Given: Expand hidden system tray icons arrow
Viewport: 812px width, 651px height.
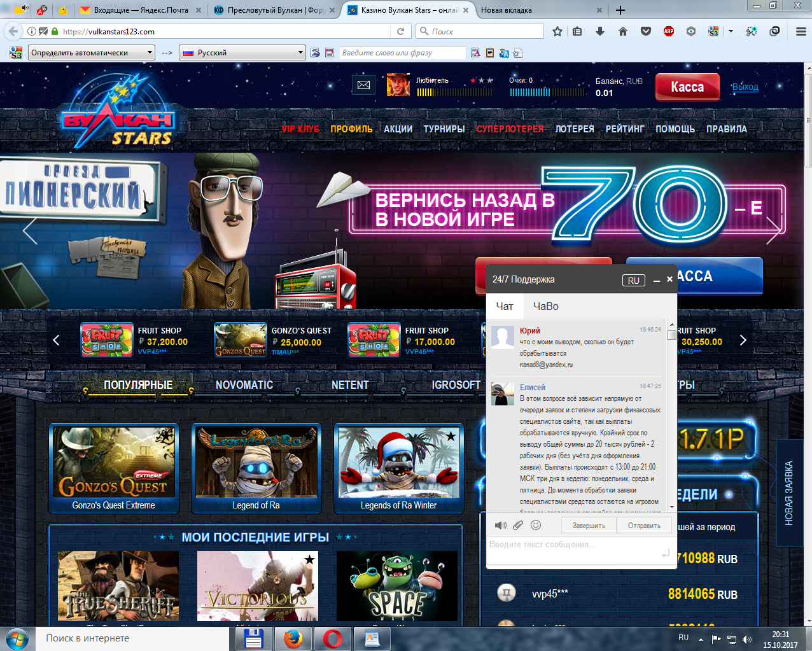Looking at the screenshot, I should point(701,639).
